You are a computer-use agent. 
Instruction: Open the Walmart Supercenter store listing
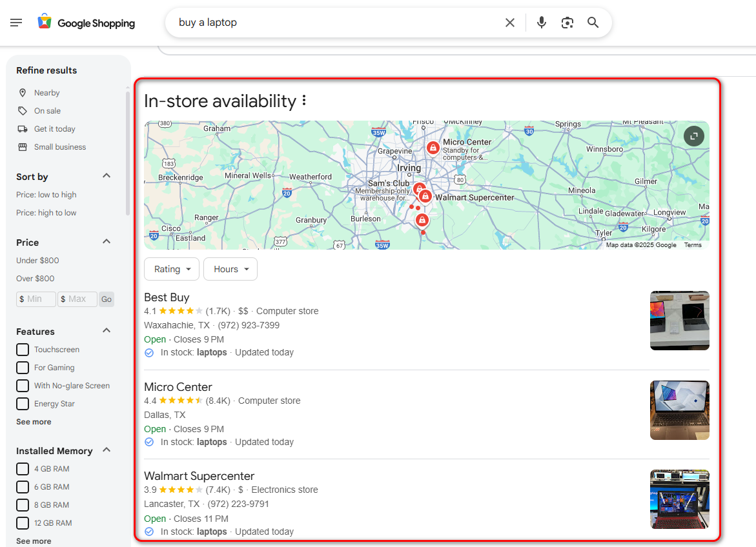click(x=199, y=476)
